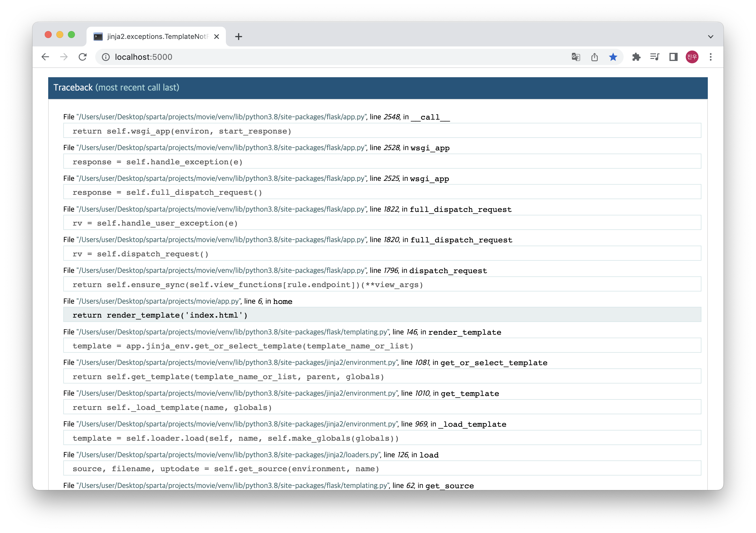Expand the wsgi_app(environ, start_response) frame
This screenshot has height=533, width=756.
click(382, 131)
